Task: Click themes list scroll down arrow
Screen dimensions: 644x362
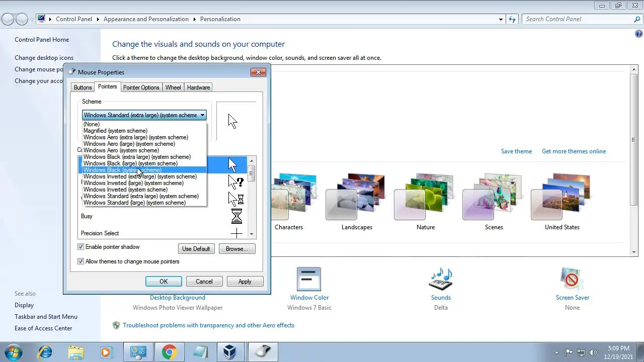Action: 634,252
